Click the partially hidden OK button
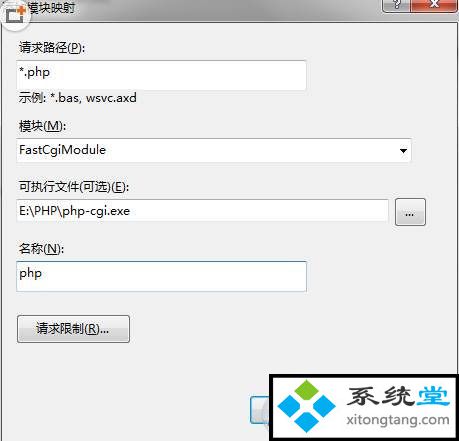Image resolution: width=459 pixels, height=441 pixels. (260, 410)
